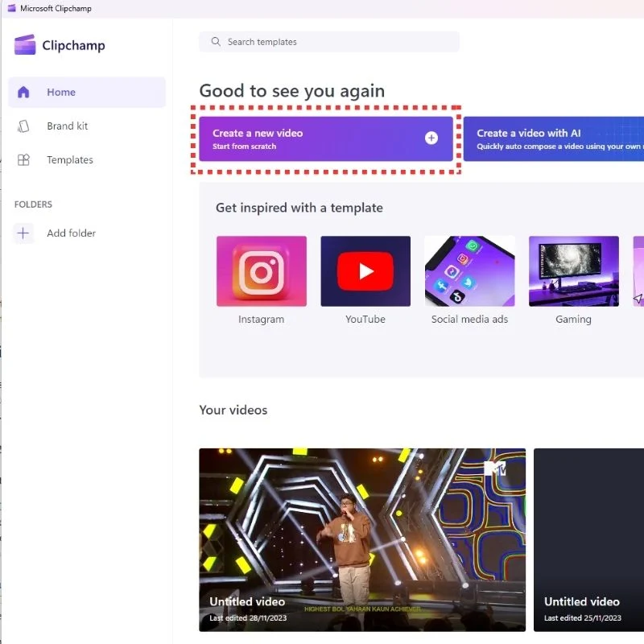The image size is (644, 644).
Task: Click the Clipchamp logo icon in sidebar
Action: point(25,44)
